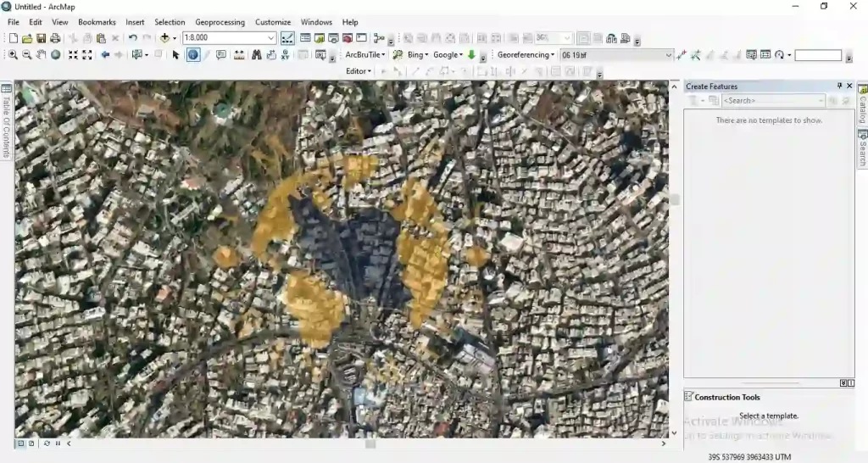Open the Selection menu
Viewport: 868px width, 463px height.
[x=170, y=22]
